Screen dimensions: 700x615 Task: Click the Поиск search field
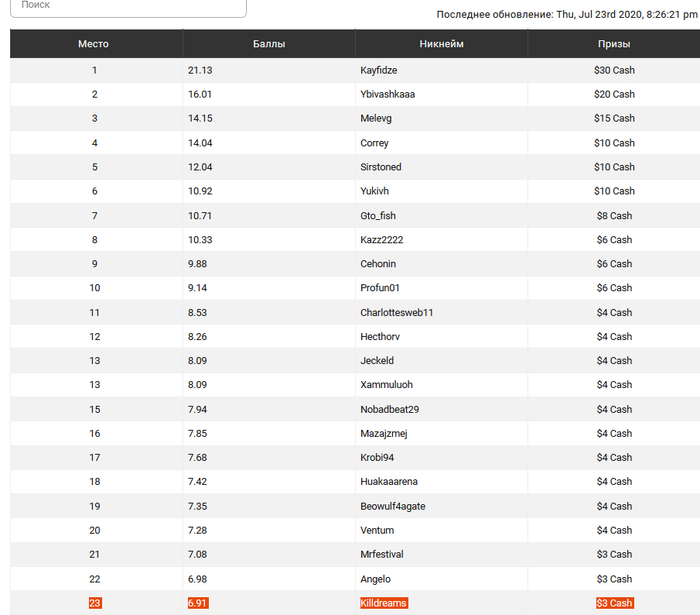click(x=127, y=6)
